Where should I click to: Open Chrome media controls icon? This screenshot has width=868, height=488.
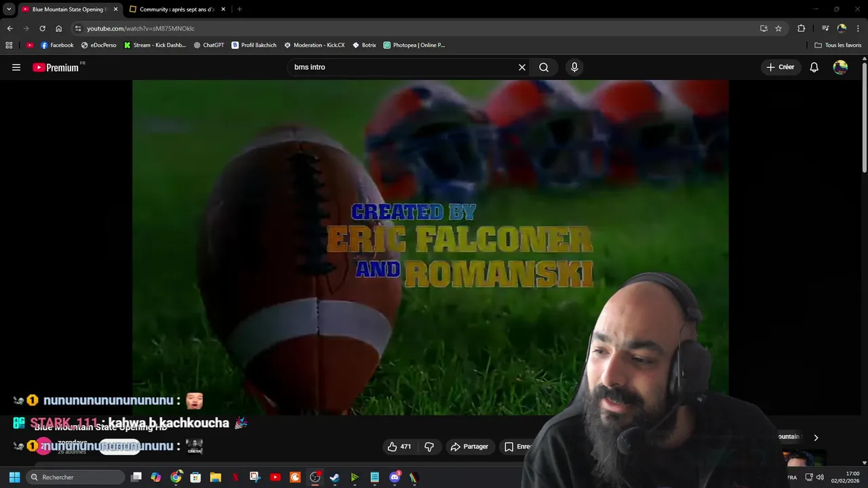825,28
